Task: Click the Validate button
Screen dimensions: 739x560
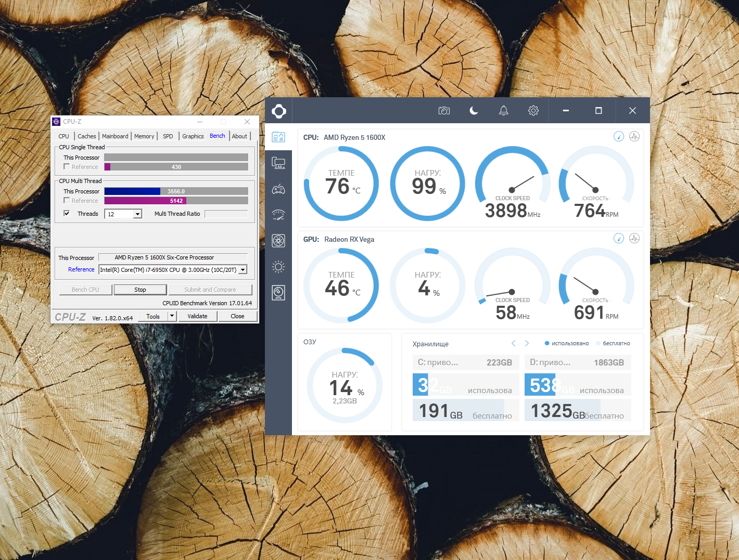Action: pos(197,316)
